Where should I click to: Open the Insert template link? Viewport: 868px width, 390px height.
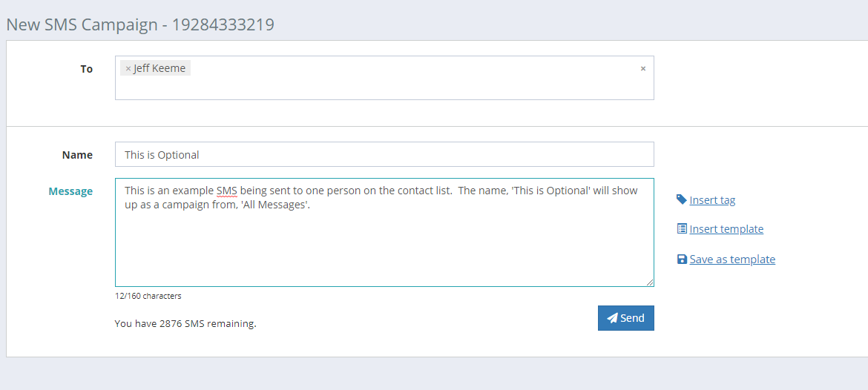pos(726,229)
